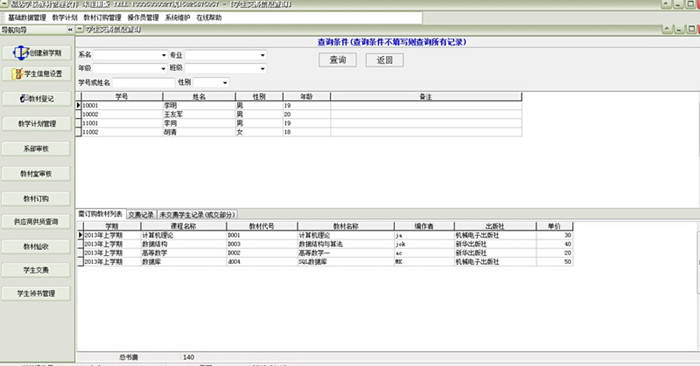This screenshot has width=700, height=366.
Task: Click the 出版社 column header
Action: [495, 226]
